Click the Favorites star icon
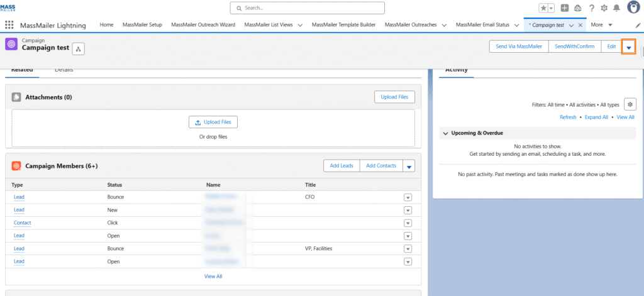This screenshot has height=296, width=644. (x=543, y=8)
